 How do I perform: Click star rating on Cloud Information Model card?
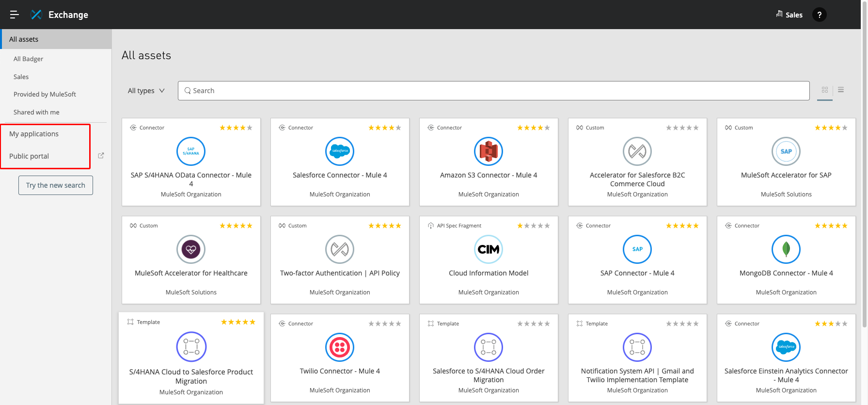coord(534,226)
